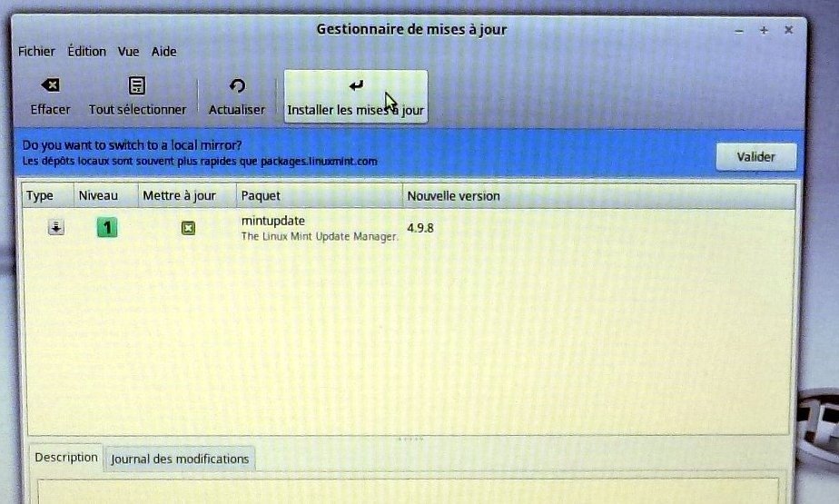This screenshot has width=839, height=504.
Task: Uncheck the mintupdate update checkbox
Action: 188,228
